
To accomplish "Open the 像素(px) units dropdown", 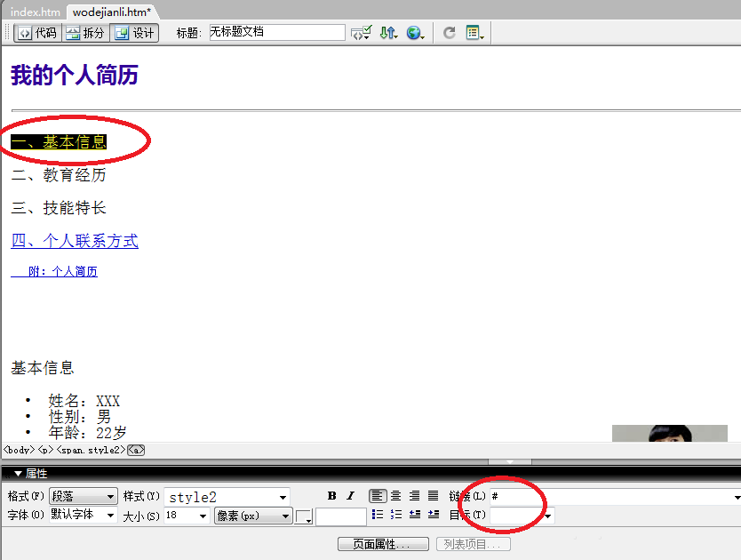I will click(x=253, y=516).
